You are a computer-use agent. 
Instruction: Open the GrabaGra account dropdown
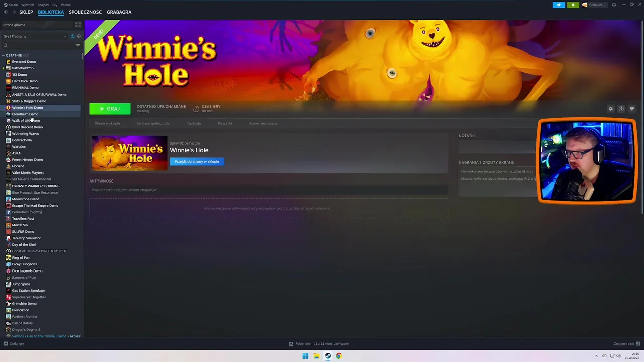pyautogui.click(x=594, y=5)
